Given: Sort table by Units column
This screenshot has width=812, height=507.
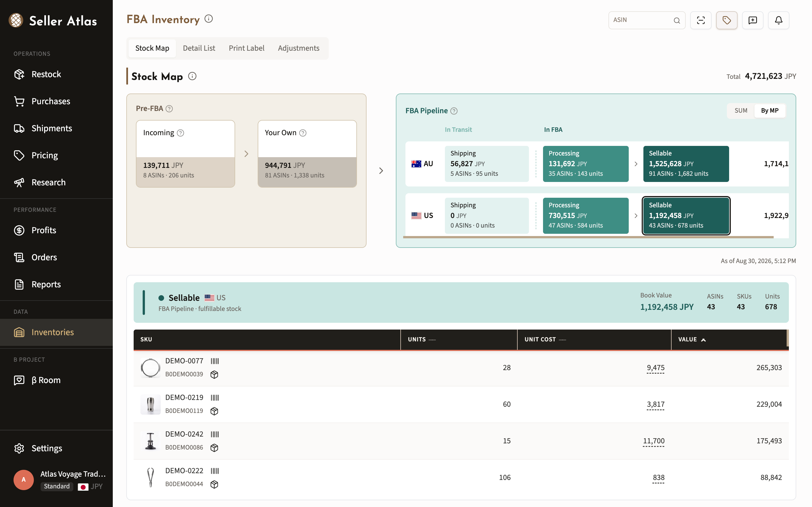Looking at the screenshot, I should tap(422, 339).
